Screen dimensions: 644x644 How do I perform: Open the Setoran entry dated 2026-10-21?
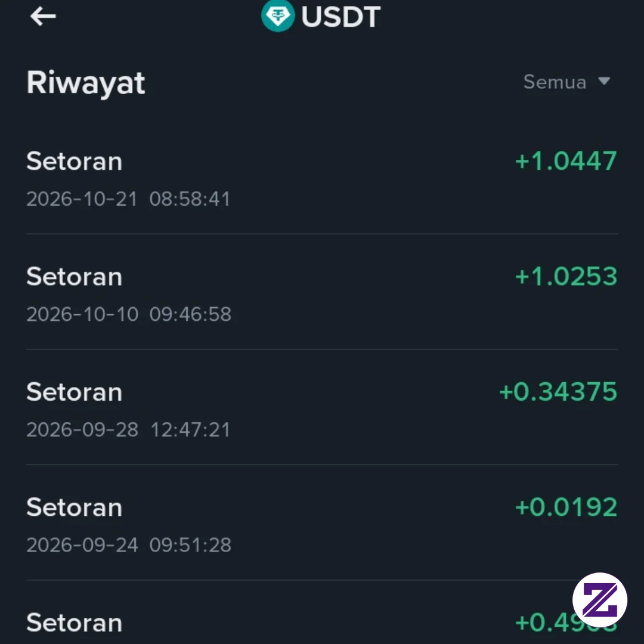click(322, 179)
